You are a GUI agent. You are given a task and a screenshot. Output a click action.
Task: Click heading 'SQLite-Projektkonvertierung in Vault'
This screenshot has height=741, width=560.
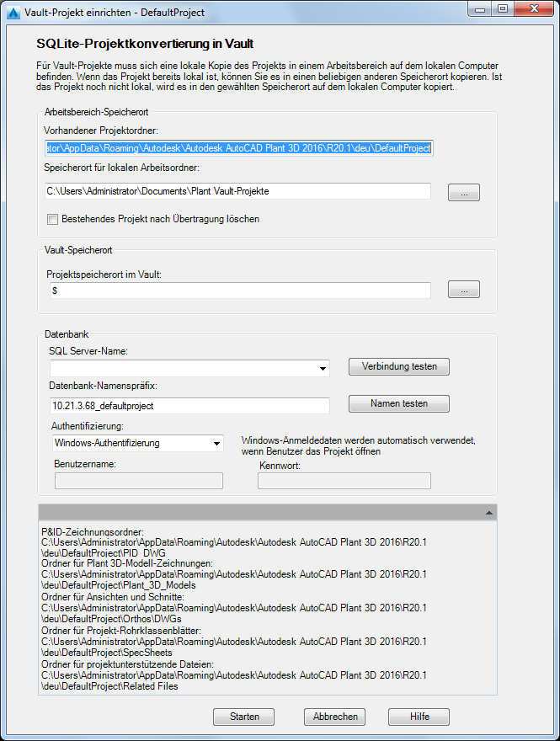145,44
